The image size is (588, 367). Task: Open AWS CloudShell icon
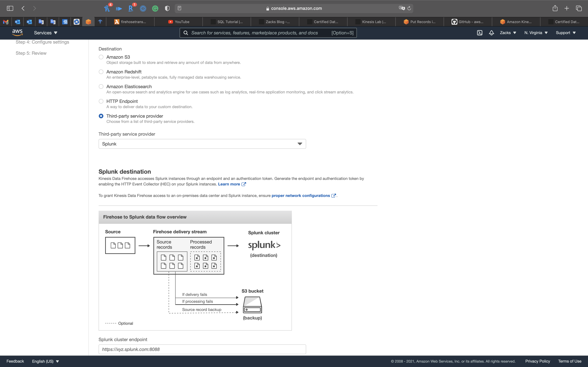(479, 33)
